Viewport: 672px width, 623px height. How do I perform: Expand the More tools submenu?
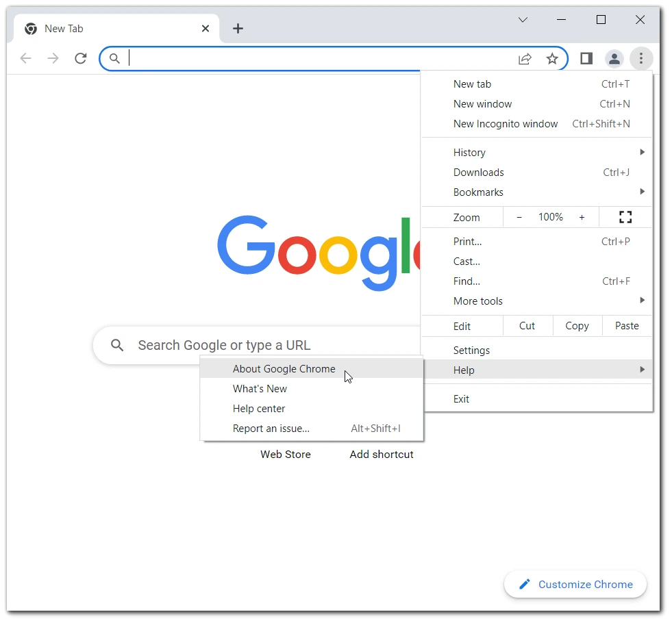pyautogui.click(x=536, y=301)
